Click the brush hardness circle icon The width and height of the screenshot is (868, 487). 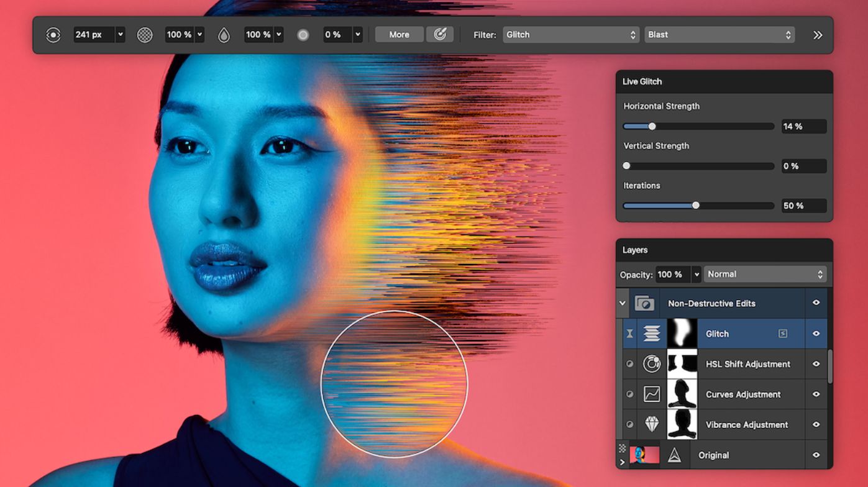tap(304, 35)
